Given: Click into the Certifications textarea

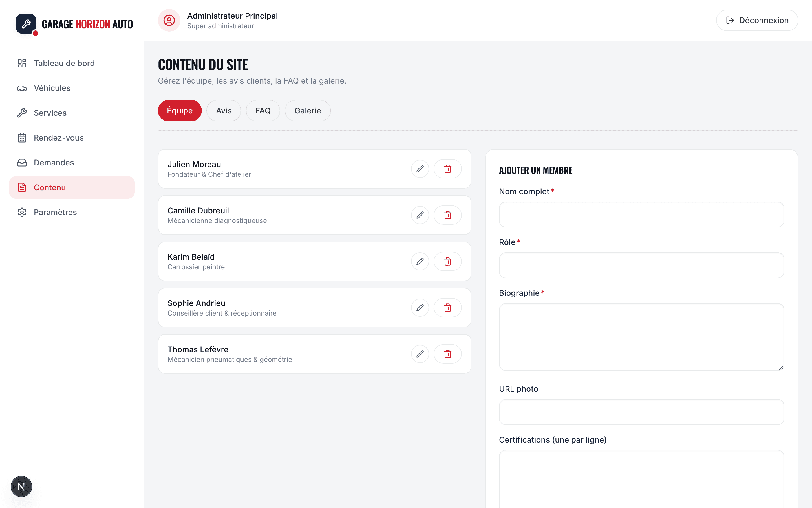Looking at the screenshot, I should (x=641, y=479).
